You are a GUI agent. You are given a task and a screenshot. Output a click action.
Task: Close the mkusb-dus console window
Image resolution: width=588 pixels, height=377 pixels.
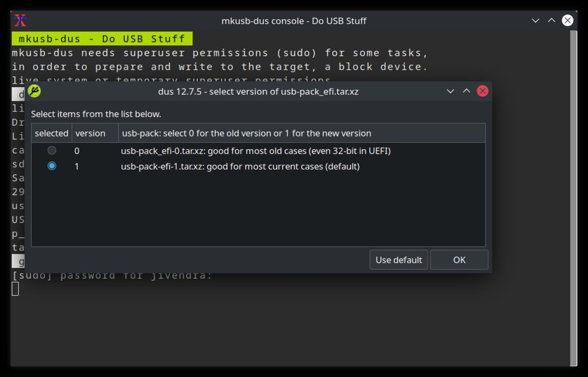pyautogui.click(x=567, y=21)
